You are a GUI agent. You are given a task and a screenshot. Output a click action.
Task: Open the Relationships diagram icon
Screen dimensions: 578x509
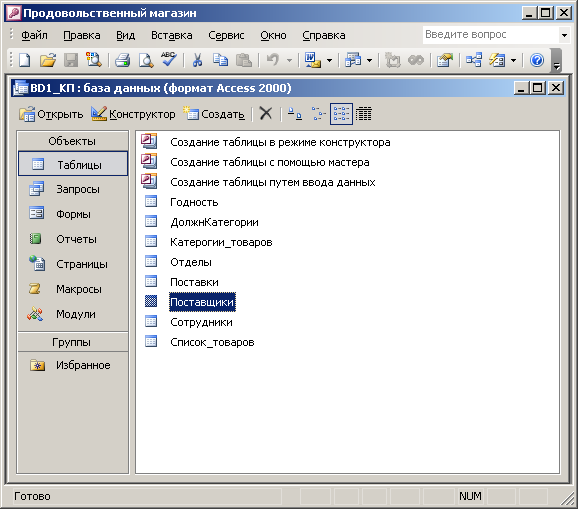pyautogui.click(x=474, y=60)
